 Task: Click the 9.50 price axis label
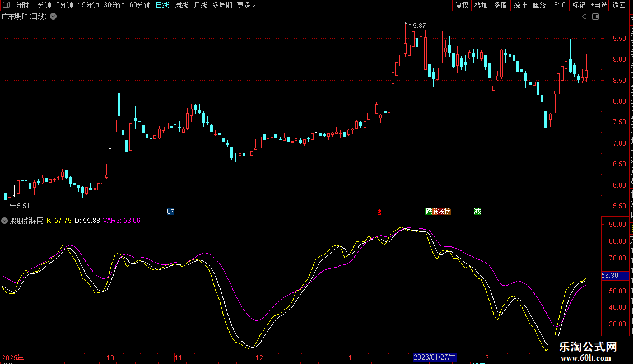pos(619,39)
